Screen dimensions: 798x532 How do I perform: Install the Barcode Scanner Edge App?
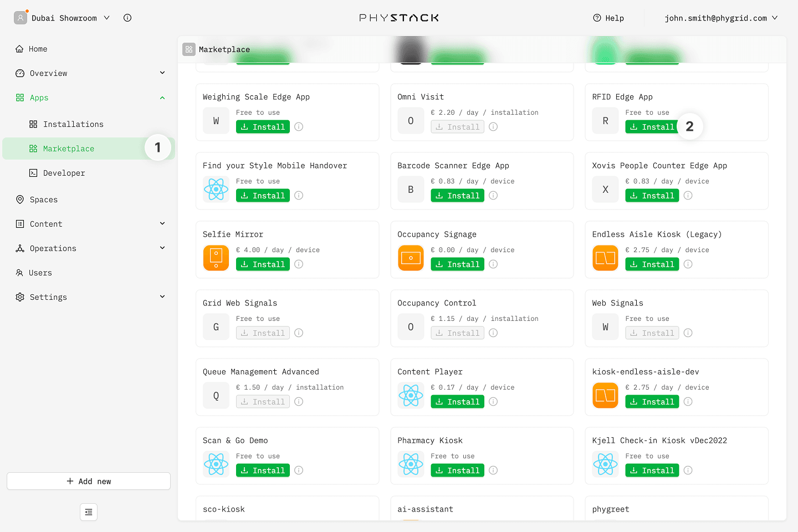pos(457,196)
